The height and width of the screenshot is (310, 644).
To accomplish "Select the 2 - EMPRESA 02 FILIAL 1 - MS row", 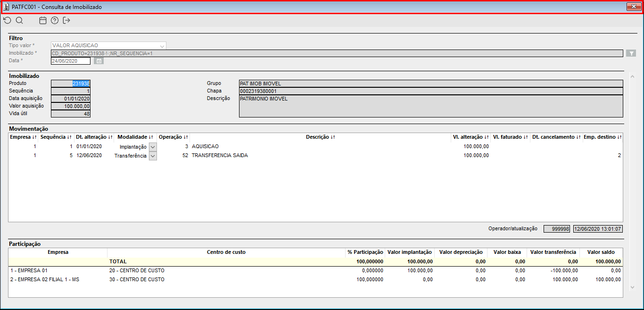I will 315,280.
